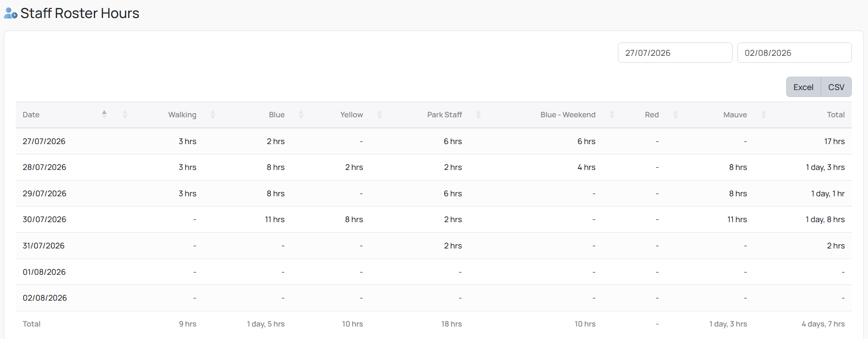Click Blue '11 hrs' on 30/07/2026
Image resolution: width=868 pixels, height=339 pixels.
tap(275, 219)
